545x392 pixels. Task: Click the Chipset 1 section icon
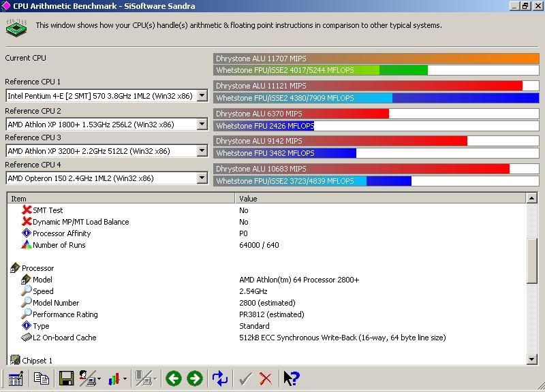click(15, 360)
